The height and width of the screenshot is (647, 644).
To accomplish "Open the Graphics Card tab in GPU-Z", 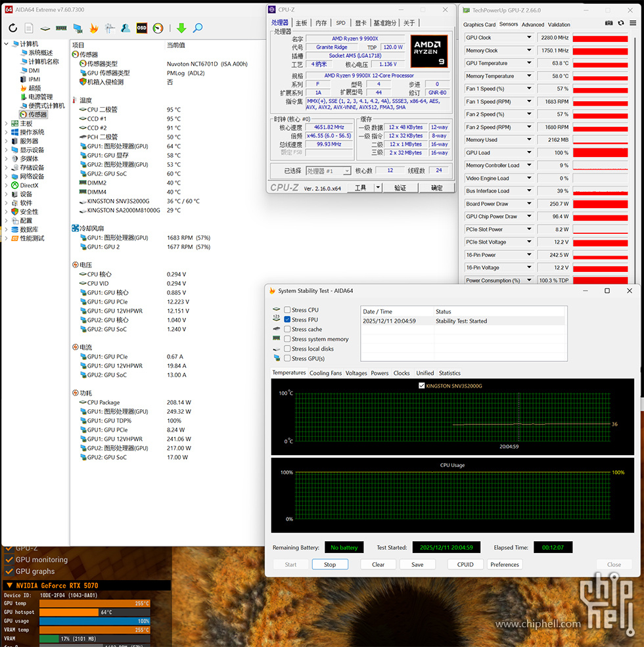I will tap(479, 24).
